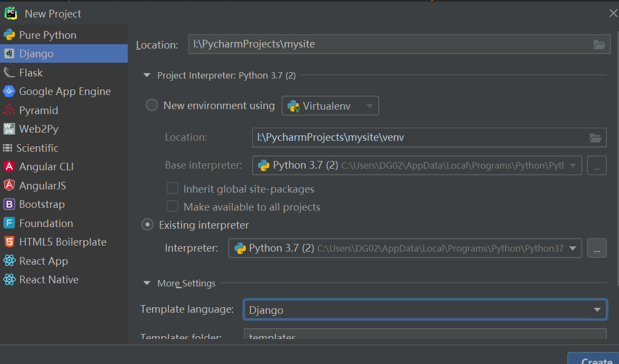Click the venv Location path field
Viewport: 619px width, 364px height.
click(429, 138)
